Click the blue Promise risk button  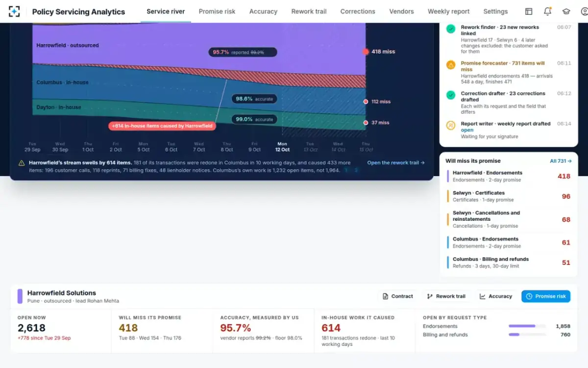pos(546,296)
